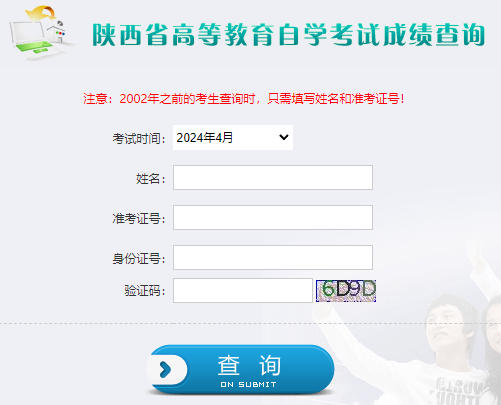
Task: Click the ON SUBMIT caption on the blue button
Action: (248, 384)
